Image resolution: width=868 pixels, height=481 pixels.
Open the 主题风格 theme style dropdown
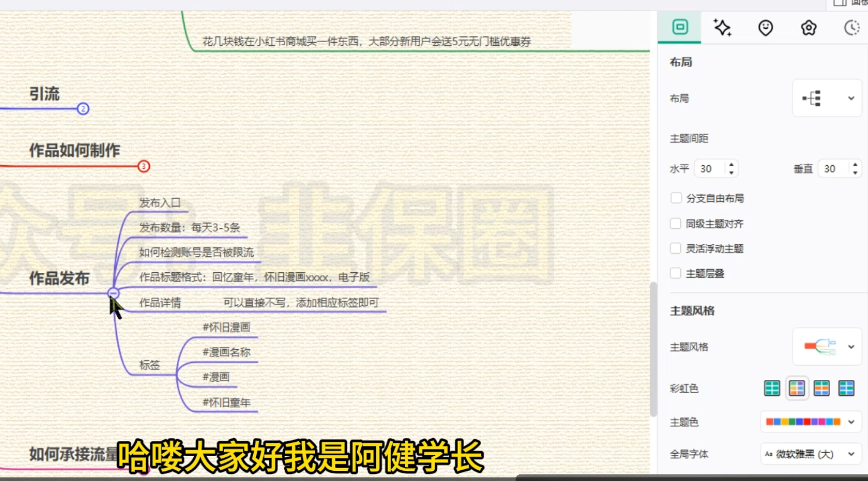[x=826, y=347]
